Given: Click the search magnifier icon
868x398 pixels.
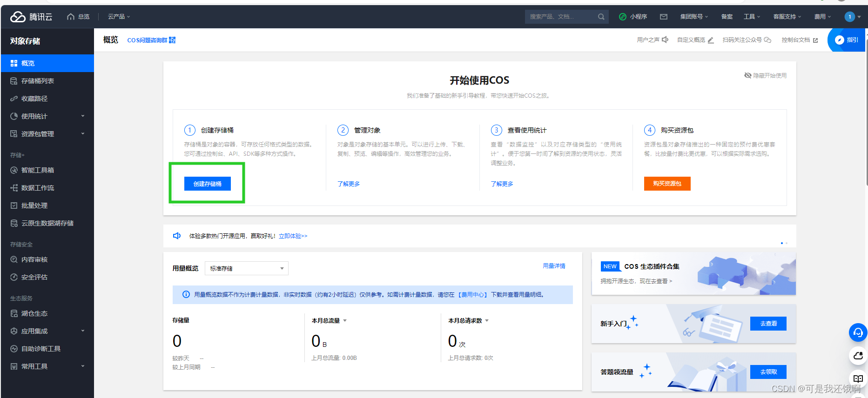Looking at the screenshot, I should [601, 17].
